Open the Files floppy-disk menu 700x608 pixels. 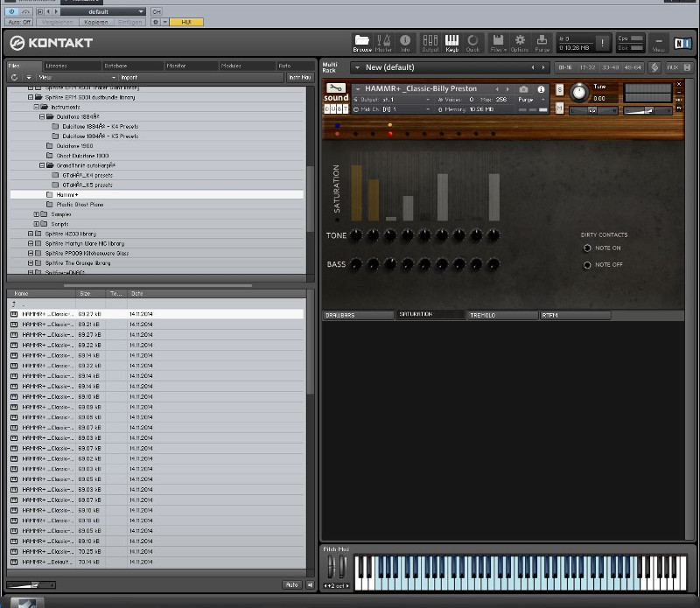coord(498,43)
